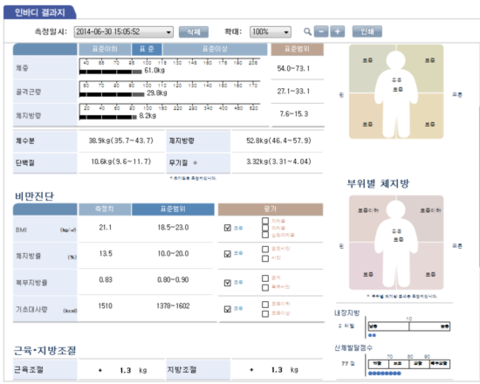
Task: Click the magnifier icon beside the zoom dropdown
Action: [307, 32]
